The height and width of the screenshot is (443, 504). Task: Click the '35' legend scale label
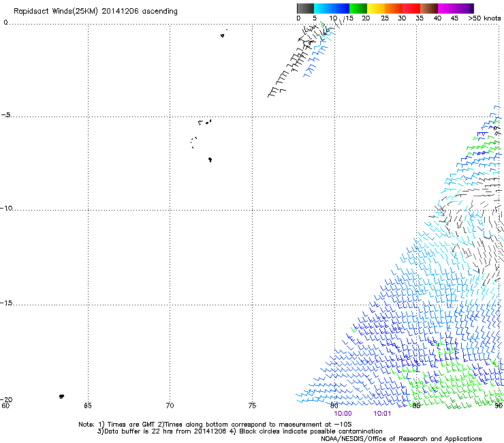420,18
